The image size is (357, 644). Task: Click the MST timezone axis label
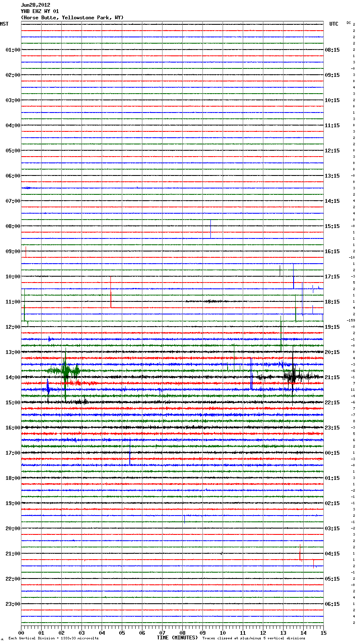[4, 24]
